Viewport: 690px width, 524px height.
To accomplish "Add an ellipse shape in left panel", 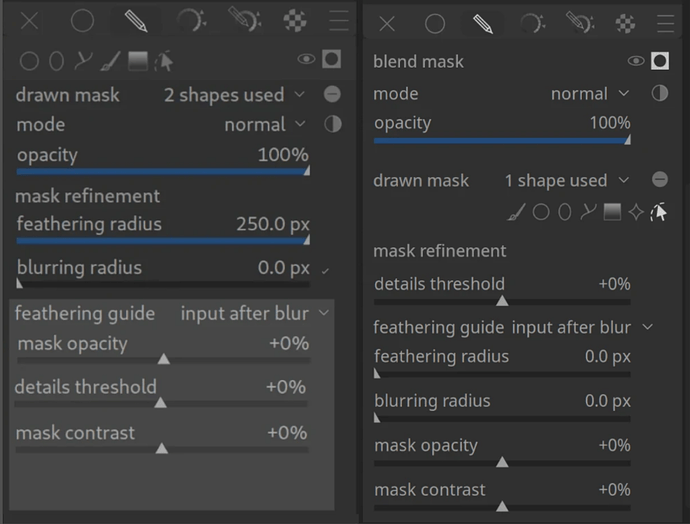I will pyautogui.click(x=57, y=61).
